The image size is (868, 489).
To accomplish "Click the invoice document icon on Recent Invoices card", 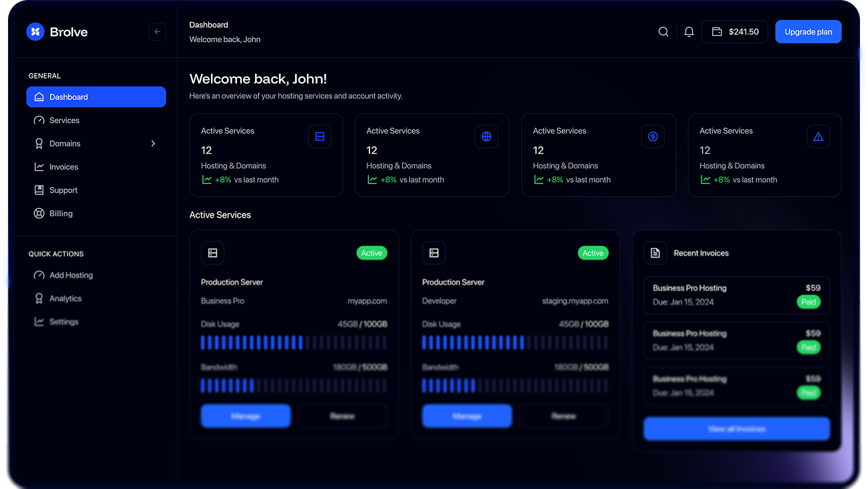I will pyautogui.click(x=655, y=253).
